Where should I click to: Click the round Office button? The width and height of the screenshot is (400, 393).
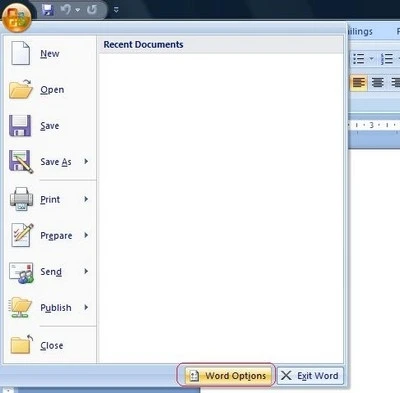tap(17, 17)
